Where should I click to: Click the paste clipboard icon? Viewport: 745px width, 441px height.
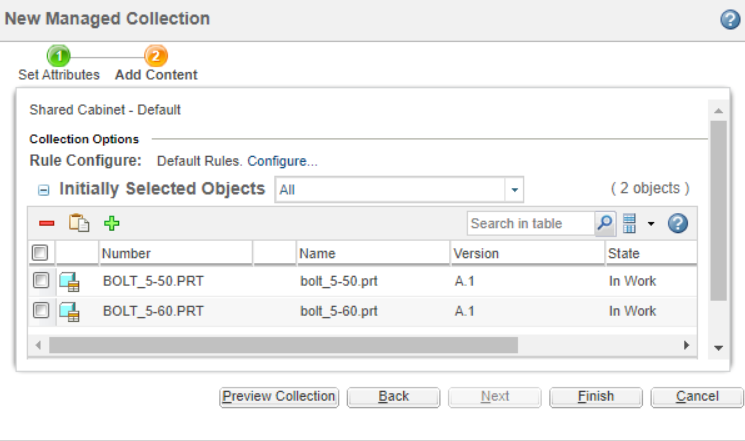pos(79,223)
